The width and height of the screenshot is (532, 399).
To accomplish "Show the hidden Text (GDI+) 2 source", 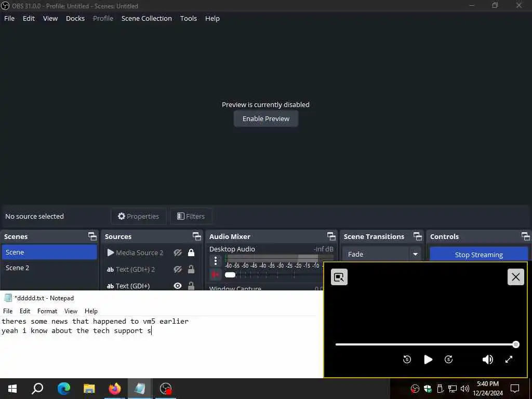I will point(178,270).
